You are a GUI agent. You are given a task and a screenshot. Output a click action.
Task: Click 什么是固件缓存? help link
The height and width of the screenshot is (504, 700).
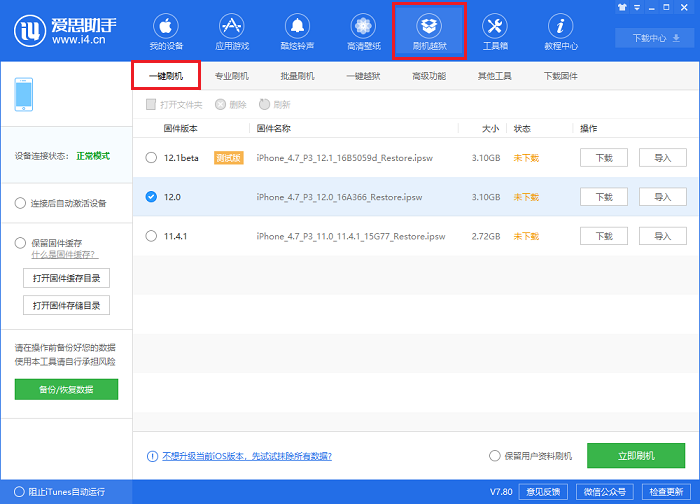[x=65, y=254]
